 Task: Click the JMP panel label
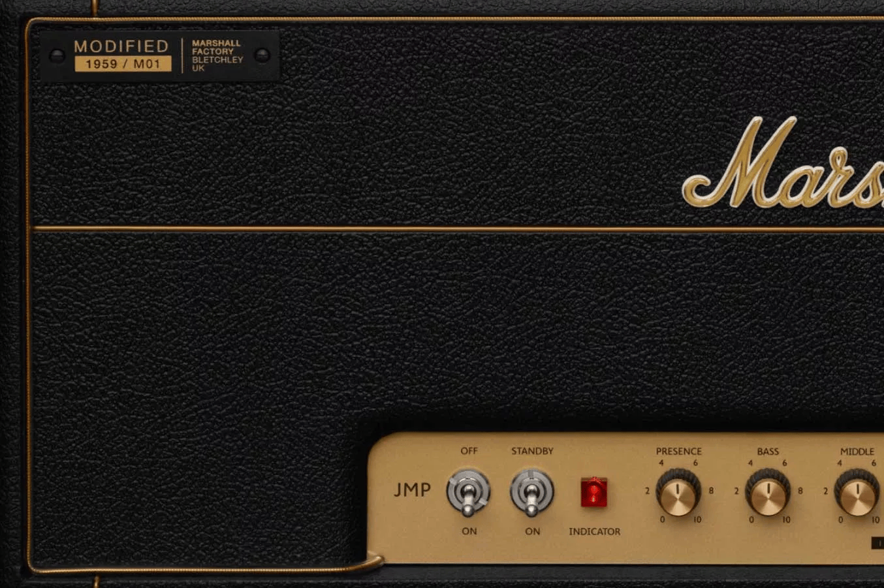tap(412, 490)
